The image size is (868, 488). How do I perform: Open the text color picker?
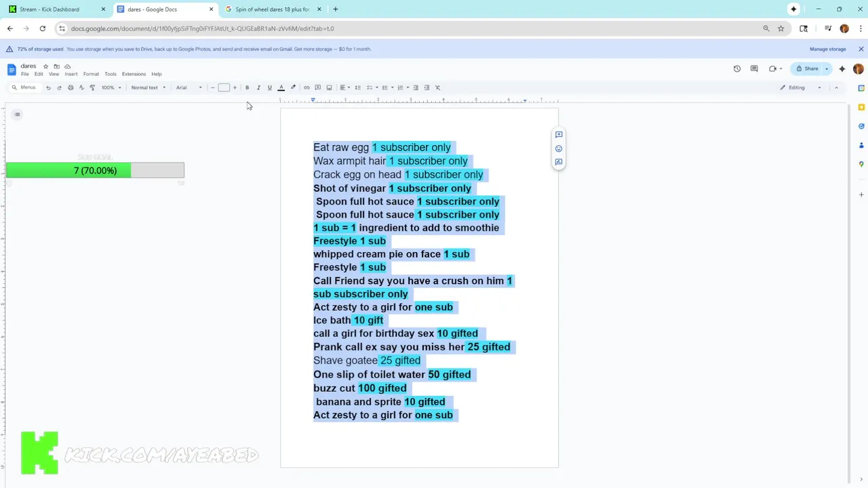tap(281, 87)
